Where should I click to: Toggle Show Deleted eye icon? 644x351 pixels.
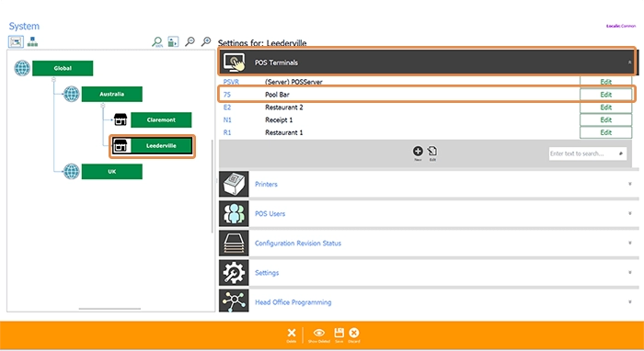pos(319,333)
